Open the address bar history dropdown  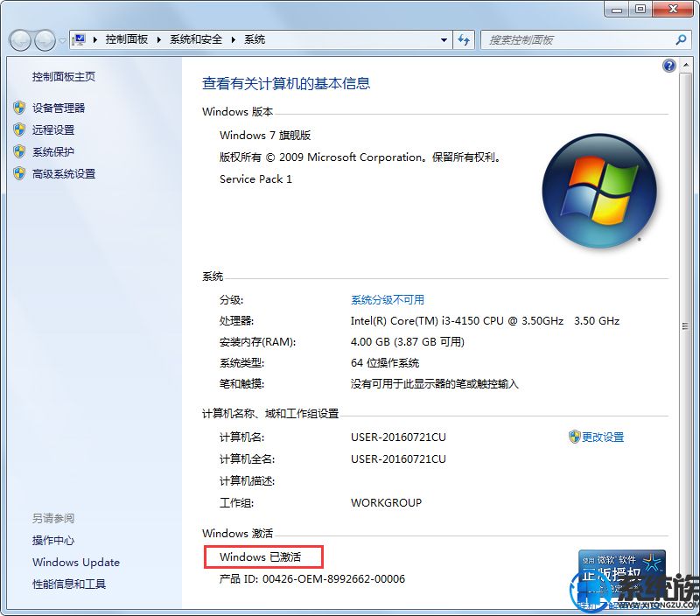[444, 40]
